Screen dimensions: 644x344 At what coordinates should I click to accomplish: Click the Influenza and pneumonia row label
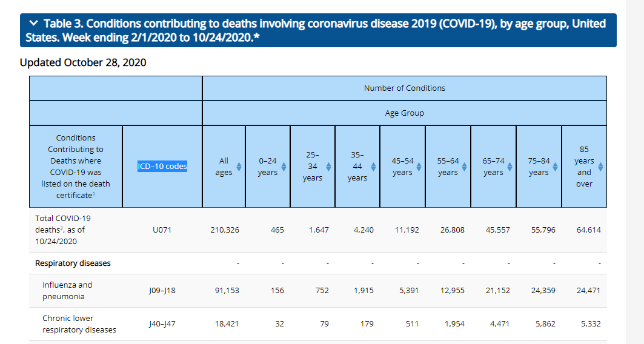click(x=67, y=291)
